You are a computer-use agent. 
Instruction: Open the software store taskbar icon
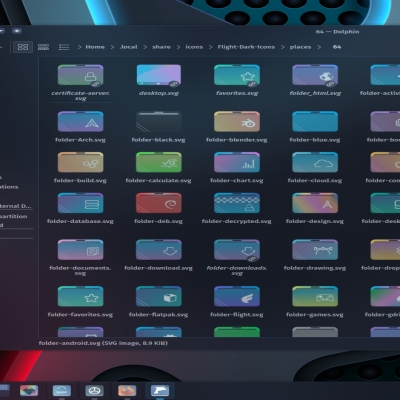[62, 390]
